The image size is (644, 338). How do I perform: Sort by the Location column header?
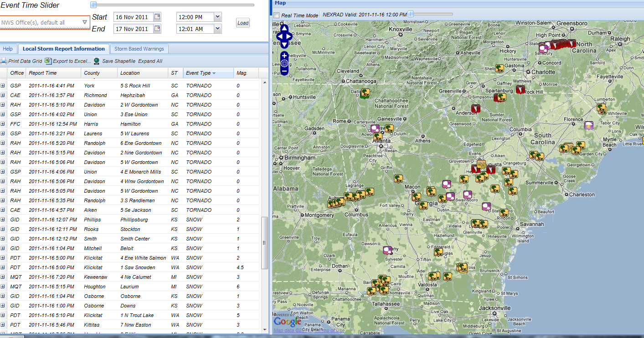pyautogui.click(x=143, y=73)
